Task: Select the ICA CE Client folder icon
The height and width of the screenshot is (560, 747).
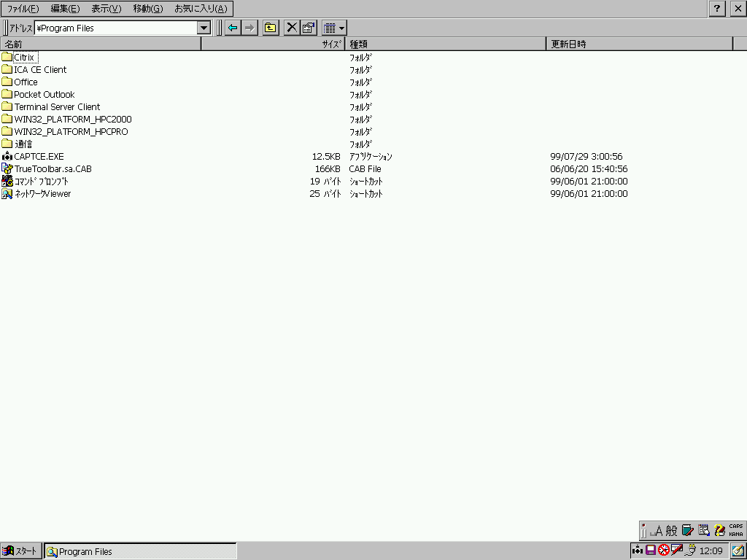Action: [7, 69]
